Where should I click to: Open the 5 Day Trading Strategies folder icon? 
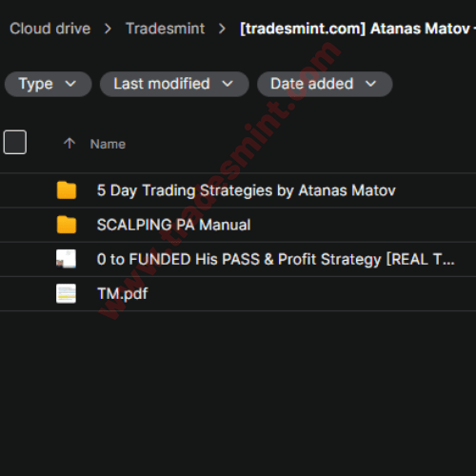tap(67, 190)
